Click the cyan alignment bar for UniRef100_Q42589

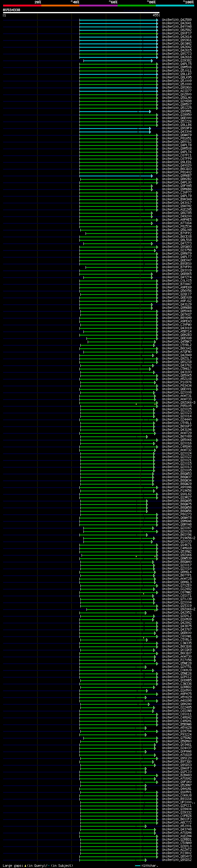(x=119, y=20)
